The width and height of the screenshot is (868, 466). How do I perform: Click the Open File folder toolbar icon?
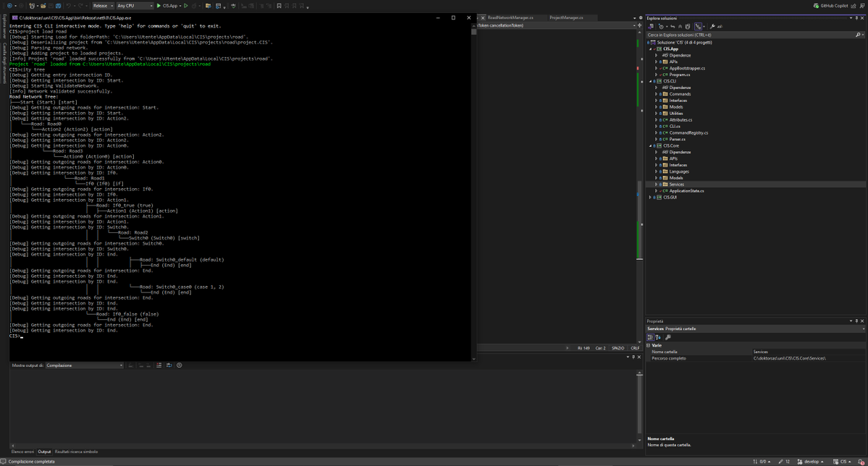(x=43, y=6)
